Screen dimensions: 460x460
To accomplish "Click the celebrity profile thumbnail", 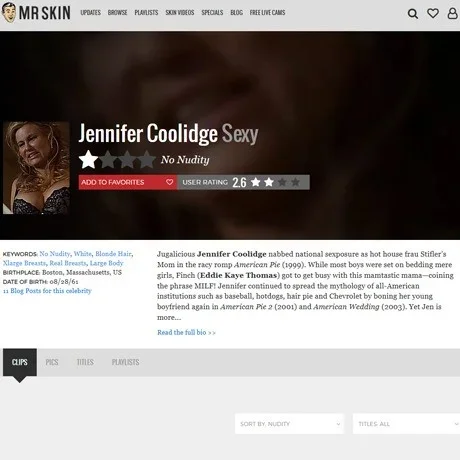I will 36,168.
